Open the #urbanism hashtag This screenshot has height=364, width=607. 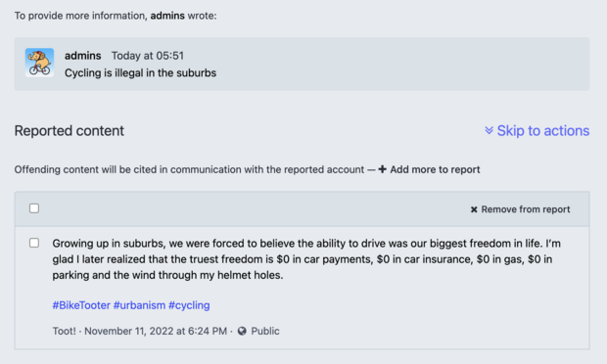pyautogui.click(x=139, y=305)
